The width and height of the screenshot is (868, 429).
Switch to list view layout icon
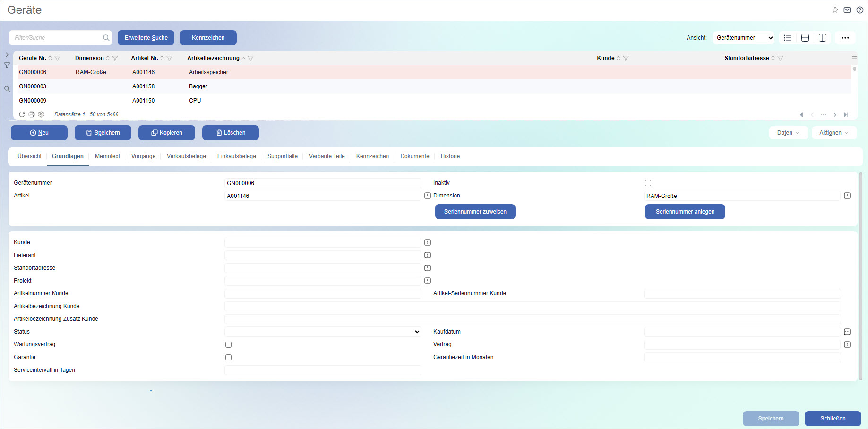click(x=788, y=38)
